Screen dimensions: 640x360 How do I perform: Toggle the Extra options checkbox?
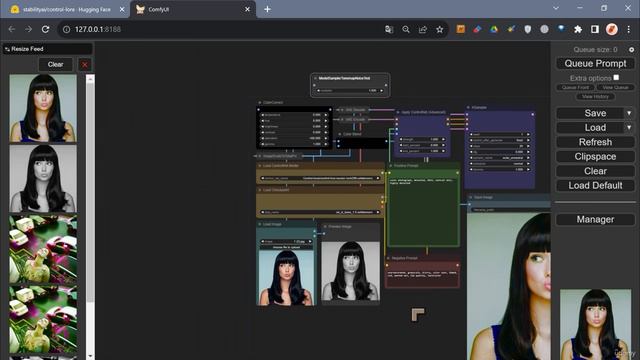pos(616,77)
